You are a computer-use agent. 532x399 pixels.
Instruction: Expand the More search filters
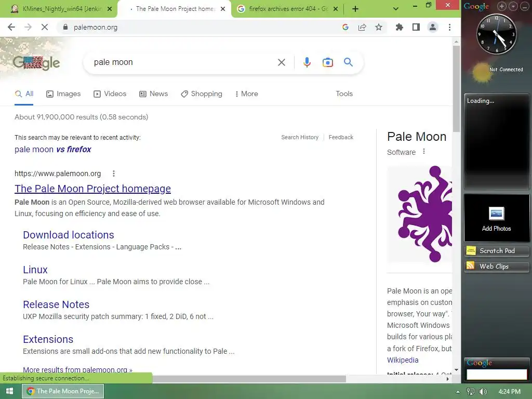click(x=247, y=94)
